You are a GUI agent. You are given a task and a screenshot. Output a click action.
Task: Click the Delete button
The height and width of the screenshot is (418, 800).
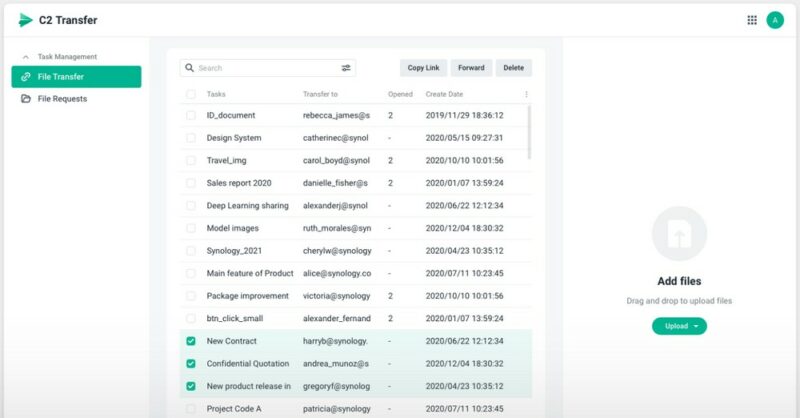[x=513, y=68]
